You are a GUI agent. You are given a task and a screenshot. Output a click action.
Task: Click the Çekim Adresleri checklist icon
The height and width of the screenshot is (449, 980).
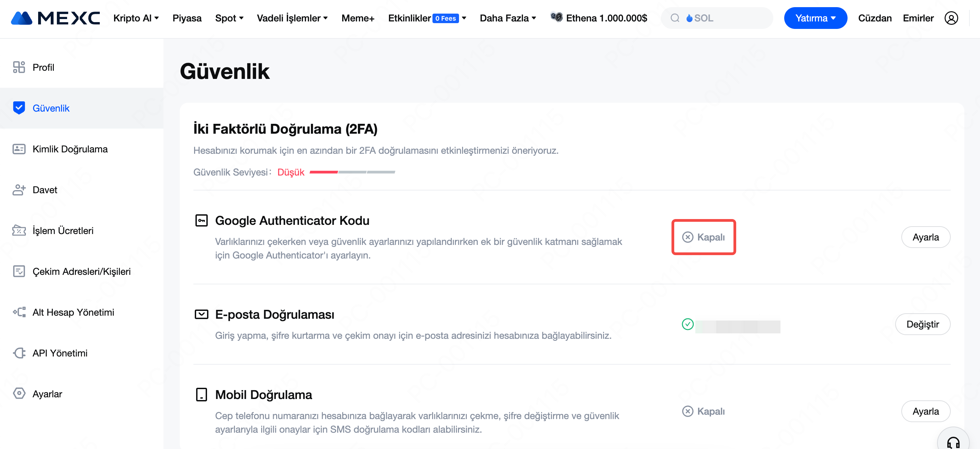(19, 271)
